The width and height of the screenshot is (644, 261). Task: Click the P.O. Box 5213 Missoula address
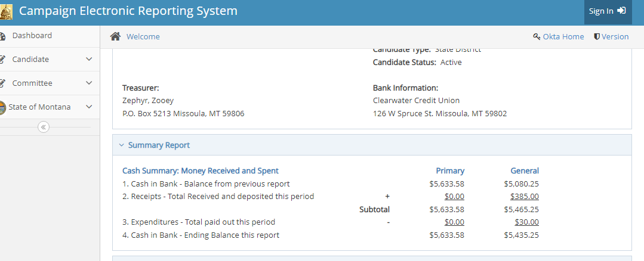coord(183,113)
